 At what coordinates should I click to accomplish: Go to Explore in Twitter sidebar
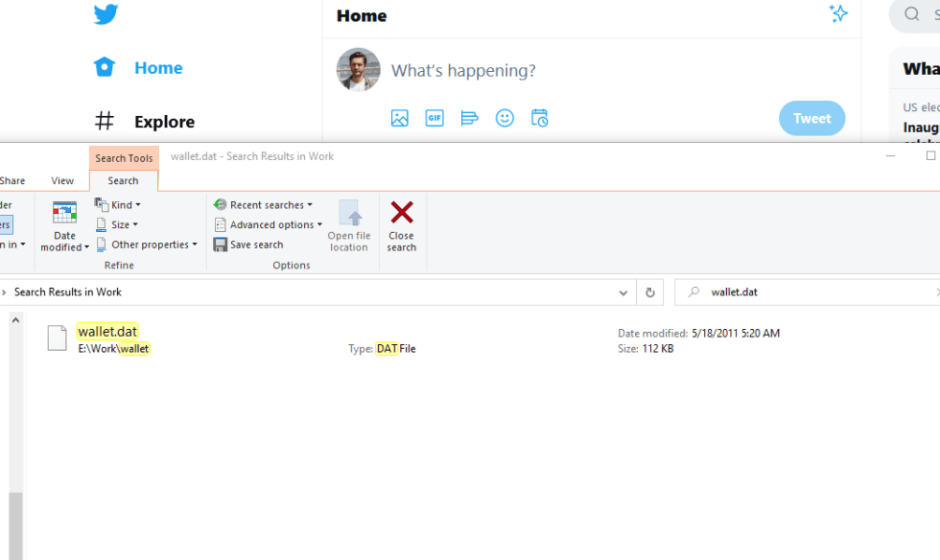tap(163, 122)
